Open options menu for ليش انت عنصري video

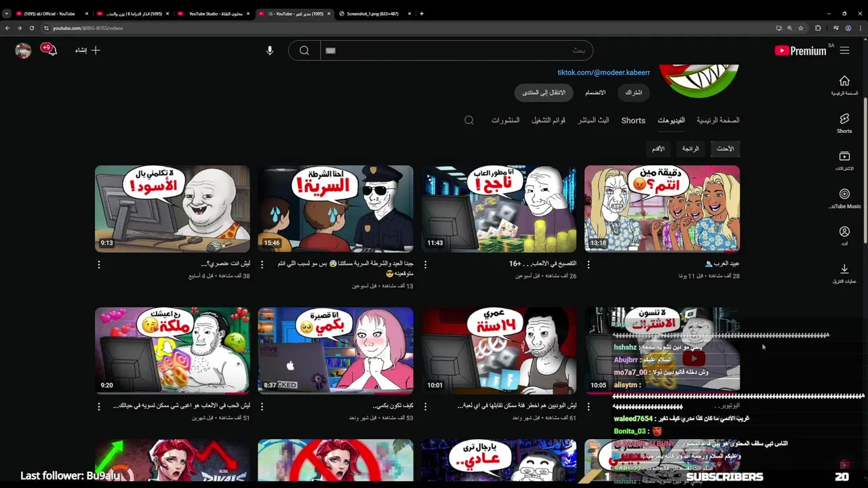tap(99, 264)
